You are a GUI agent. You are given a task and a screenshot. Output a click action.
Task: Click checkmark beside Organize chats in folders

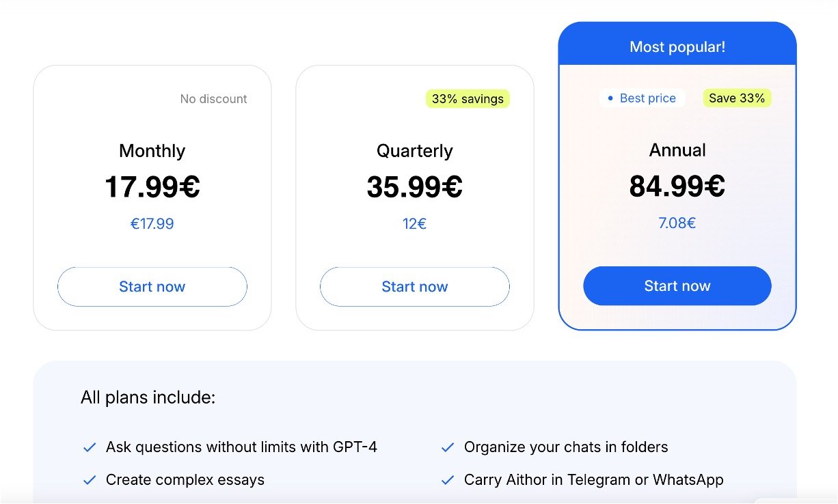click(448, 448)
